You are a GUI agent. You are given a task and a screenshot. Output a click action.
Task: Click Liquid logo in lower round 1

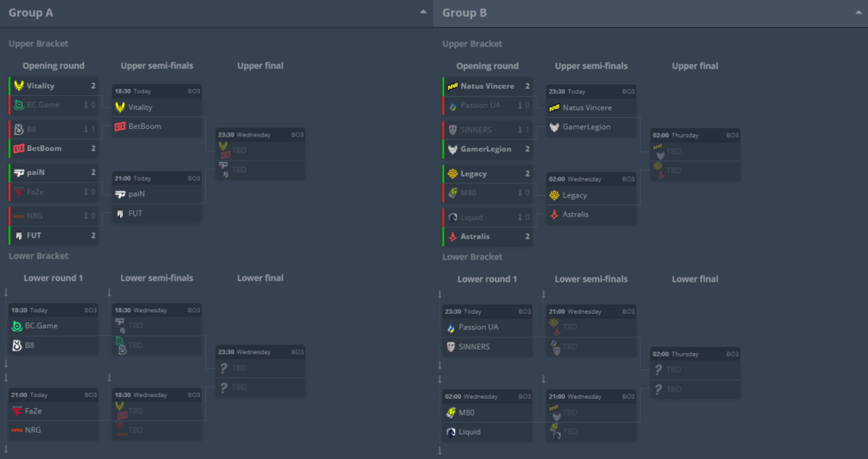click(451, 432)
